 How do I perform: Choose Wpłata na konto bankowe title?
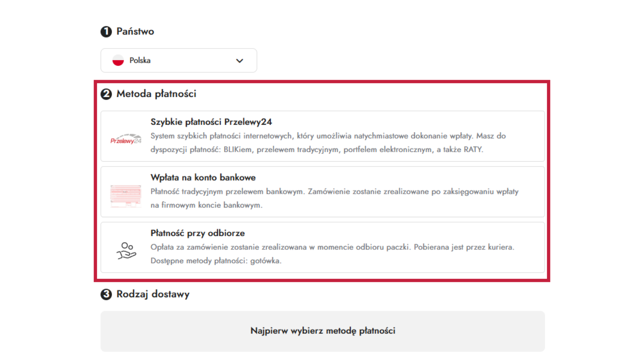(x=203, y=178)
